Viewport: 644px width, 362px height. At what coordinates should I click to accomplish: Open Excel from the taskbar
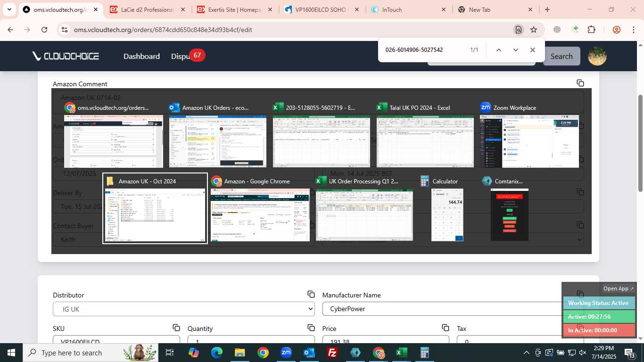tap(402, 353)
